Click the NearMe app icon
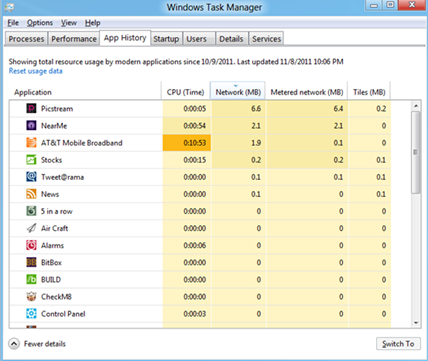Image resolution: width=428 pixels, height=361 pixels. click(x=31, y=125)
